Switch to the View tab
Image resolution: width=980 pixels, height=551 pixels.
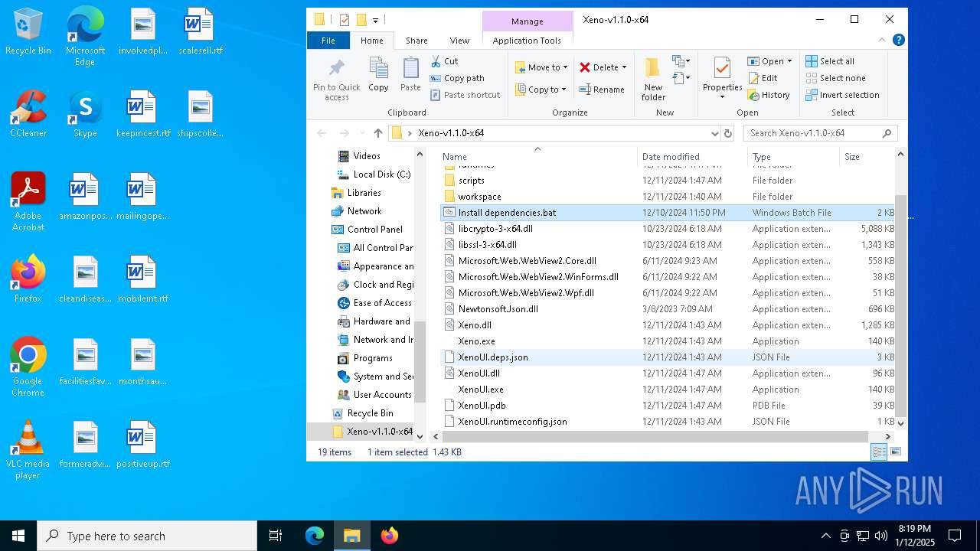click(x=459, y=41)
